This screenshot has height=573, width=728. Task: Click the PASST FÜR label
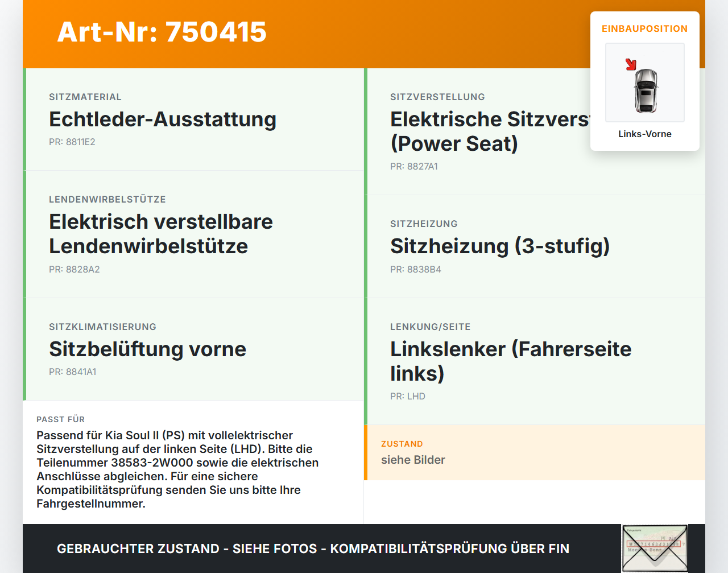point(60,419)
